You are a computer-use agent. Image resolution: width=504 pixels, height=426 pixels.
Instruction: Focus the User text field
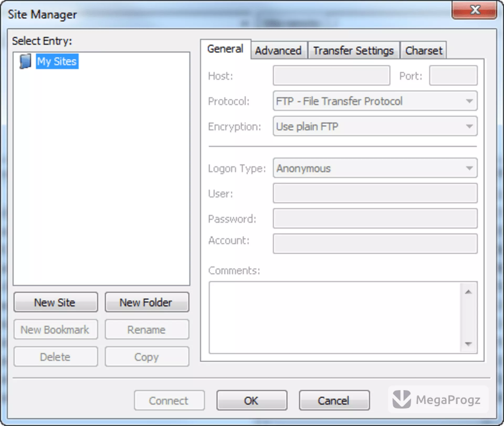375,193
